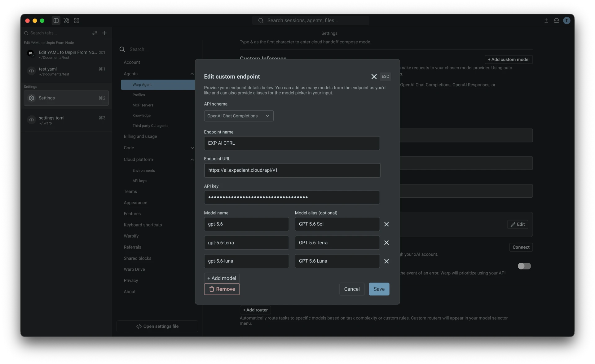Click the Connect button
The width and height of the screenshot is (595, 364).
pos(521,247)
